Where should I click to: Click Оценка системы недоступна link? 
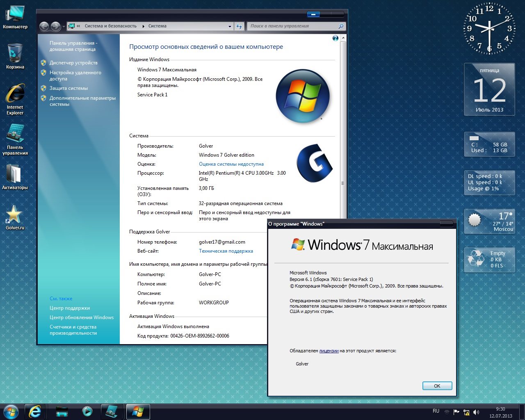point(231,164)
